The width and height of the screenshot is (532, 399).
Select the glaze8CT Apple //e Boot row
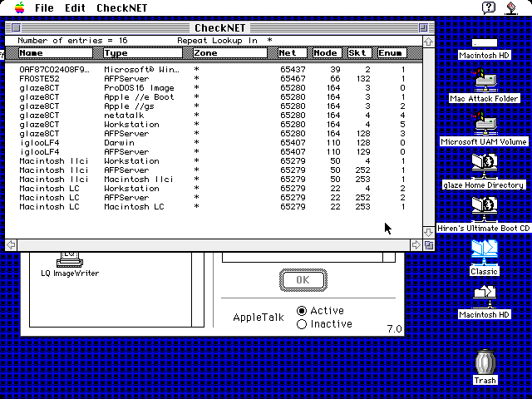click(213, 97)
